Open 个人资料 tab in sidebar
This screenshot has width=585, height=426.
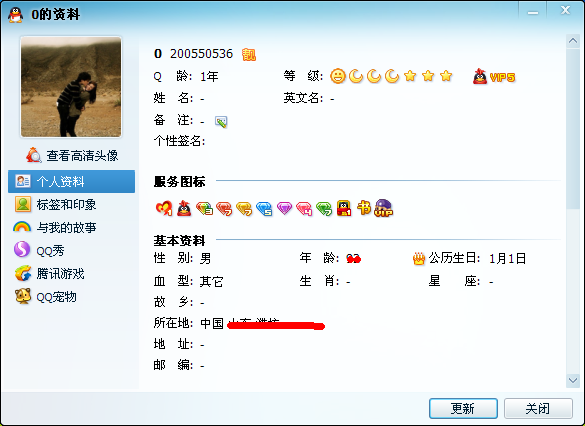72,182
